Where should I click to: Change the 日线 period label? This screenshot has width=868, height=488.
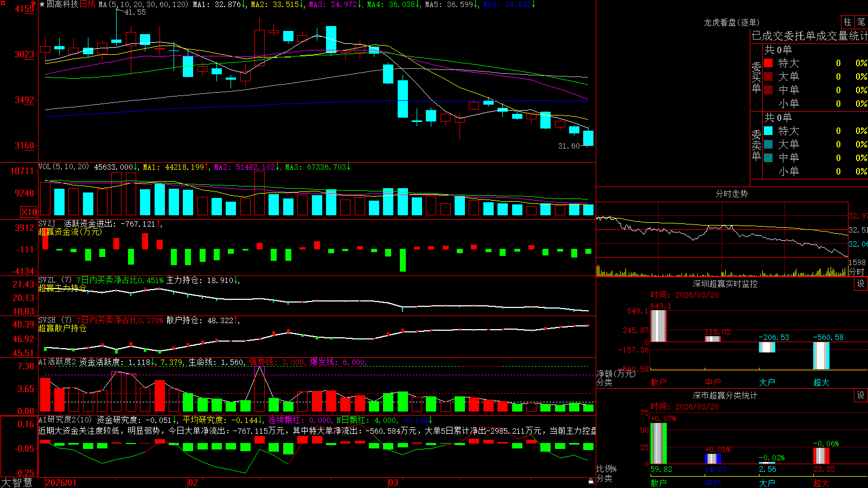[x=87, y=4]
